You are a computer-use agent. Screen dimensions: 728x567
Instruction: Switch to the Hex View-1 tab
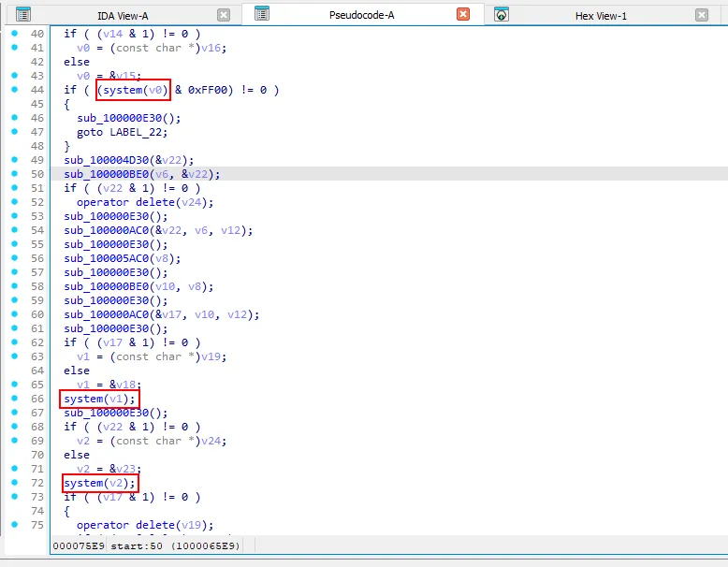coord(601,16)
